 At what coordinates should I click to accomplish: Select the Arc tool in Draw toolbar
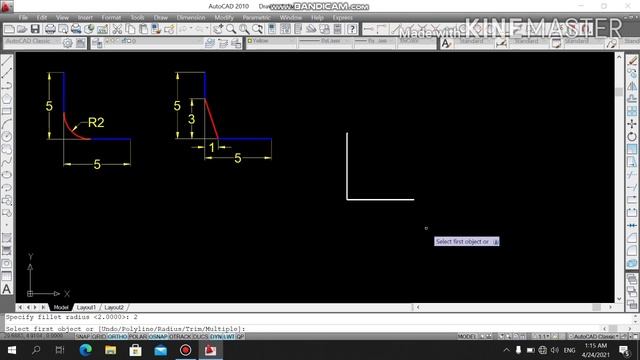coord(7,124)
